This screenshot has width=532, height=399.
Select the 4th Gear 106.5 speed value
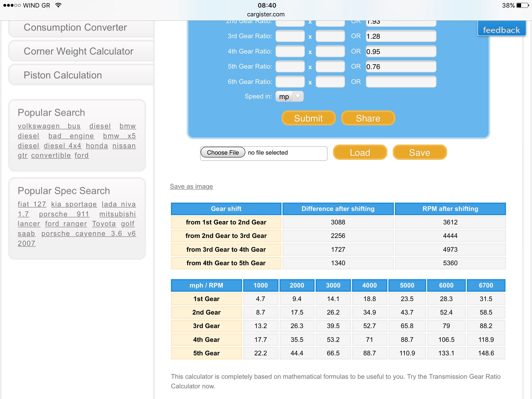[446, 340]
